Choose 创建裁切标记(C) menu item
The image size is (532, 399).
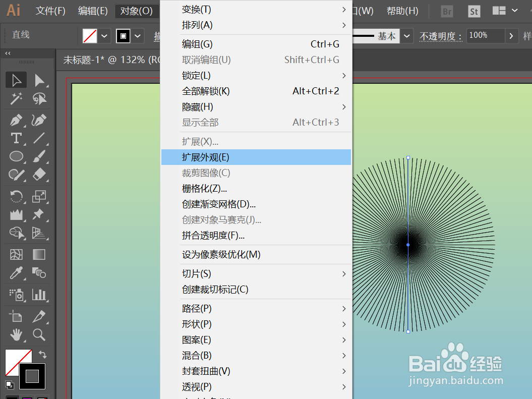tap(256, 290)
